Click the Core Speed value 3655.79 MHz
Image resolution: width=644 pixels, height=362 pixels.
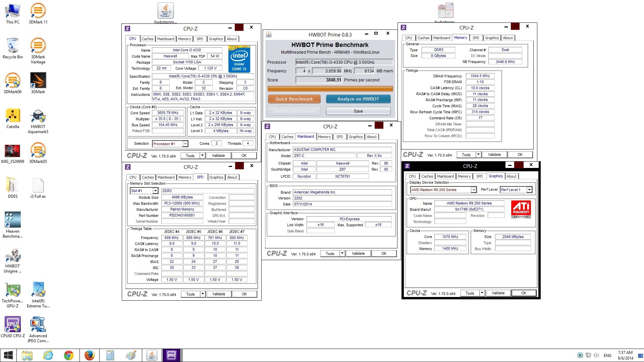point(168,113)
